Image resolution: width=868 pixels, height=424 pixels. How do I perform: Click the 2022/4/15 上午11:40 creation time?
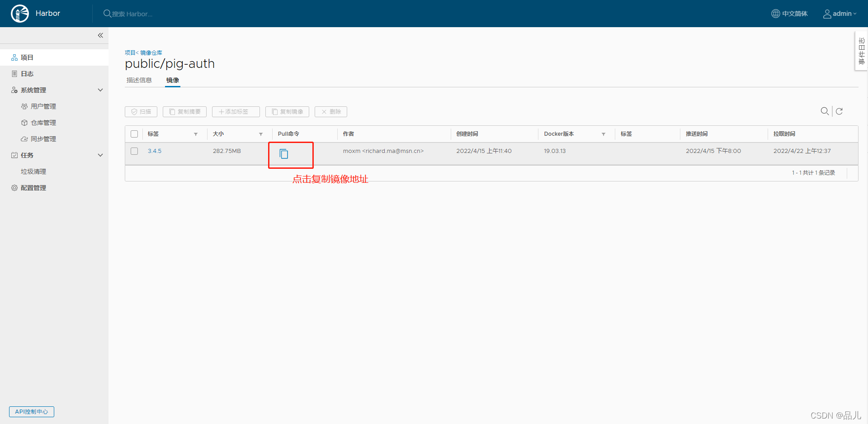484,151
